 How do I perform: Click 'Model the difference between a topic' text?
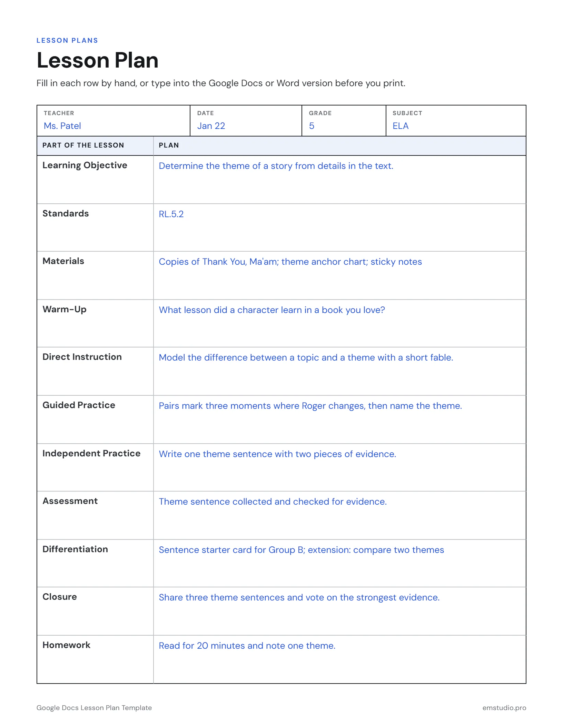(239, 357)
